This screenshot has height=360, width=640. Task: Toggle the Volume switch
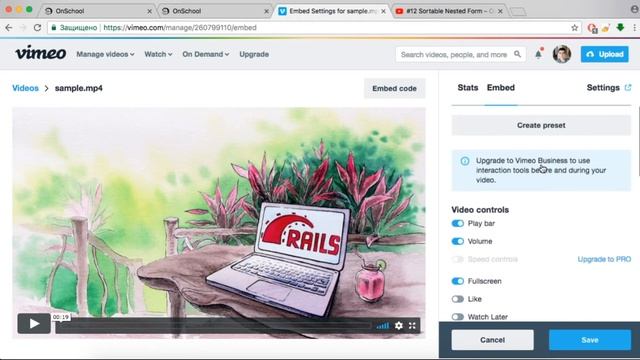click(x=458, y=241)
